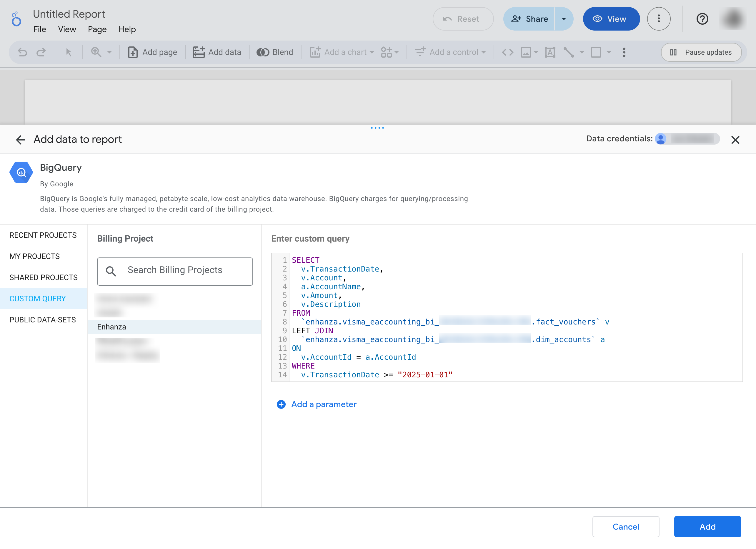The image size is (756, 549).
Task: Click the Redo icon
Action: point(41,52)
